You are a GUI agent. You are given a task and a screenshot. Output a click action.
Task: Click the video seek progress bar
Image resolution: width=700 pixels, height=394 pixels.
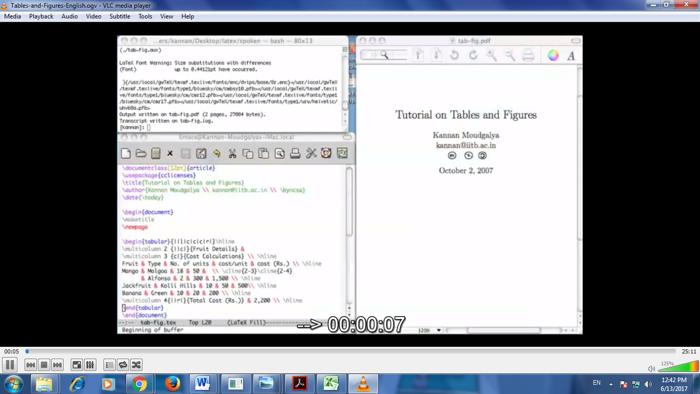point(350,352)
